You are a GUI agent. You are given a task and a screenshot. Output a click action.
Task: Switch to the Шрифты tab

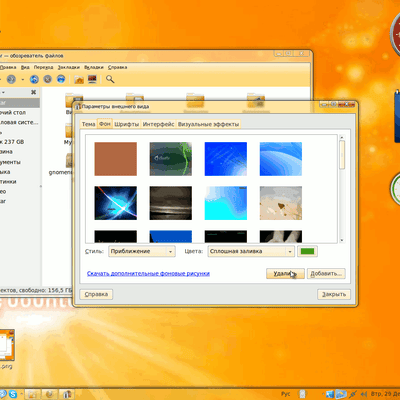[x=126, y=124]
